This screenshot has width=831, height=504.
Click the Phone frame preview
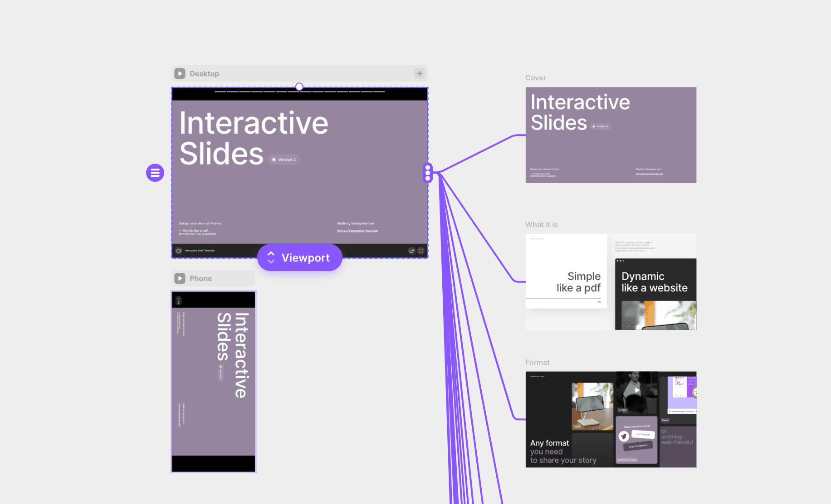[213, 382]
